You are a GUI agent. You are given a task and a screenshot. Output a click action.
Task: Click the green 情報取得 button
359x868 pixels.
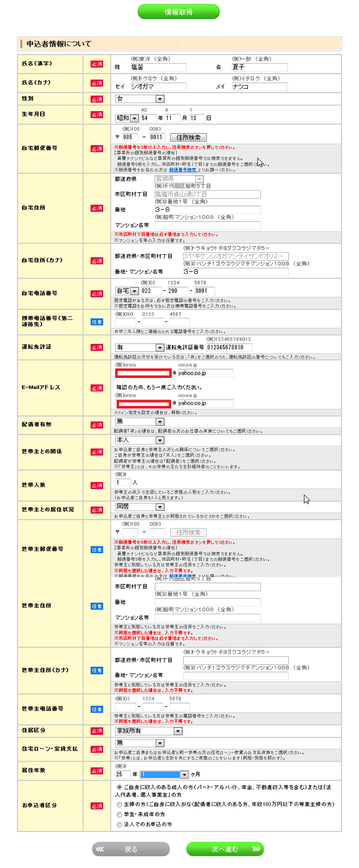coord(178,11)
